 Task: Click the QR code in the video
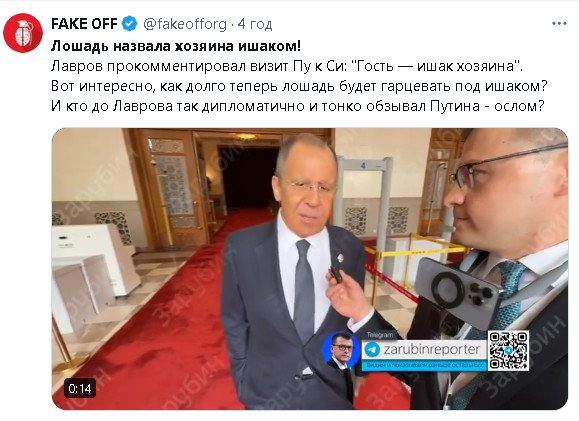(508, 350)
